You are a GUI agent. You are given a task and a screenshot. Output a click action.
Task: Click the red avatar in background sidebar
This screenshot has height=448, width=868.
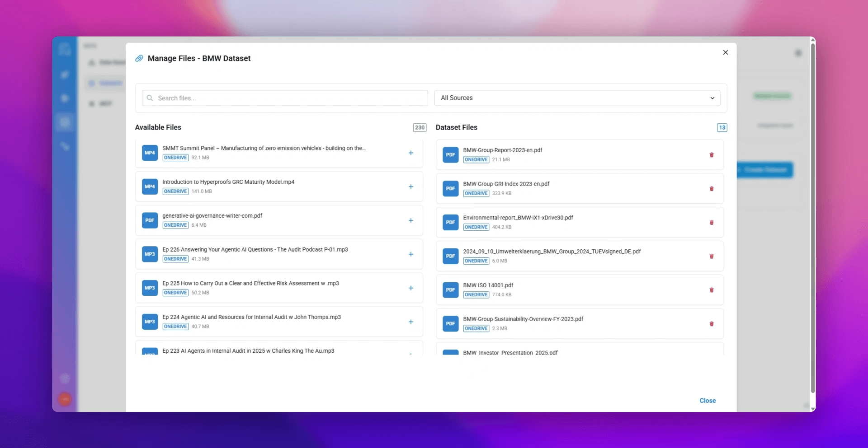(x=65, y=399)
